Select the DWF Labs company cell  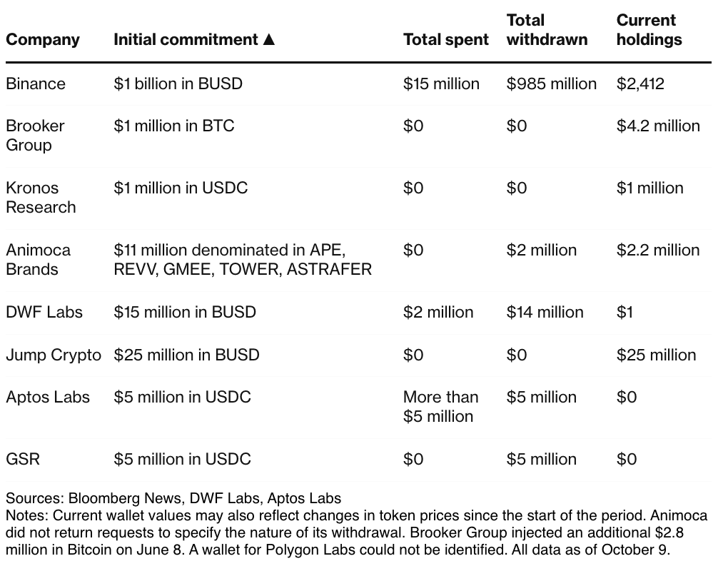coord(44,312)
